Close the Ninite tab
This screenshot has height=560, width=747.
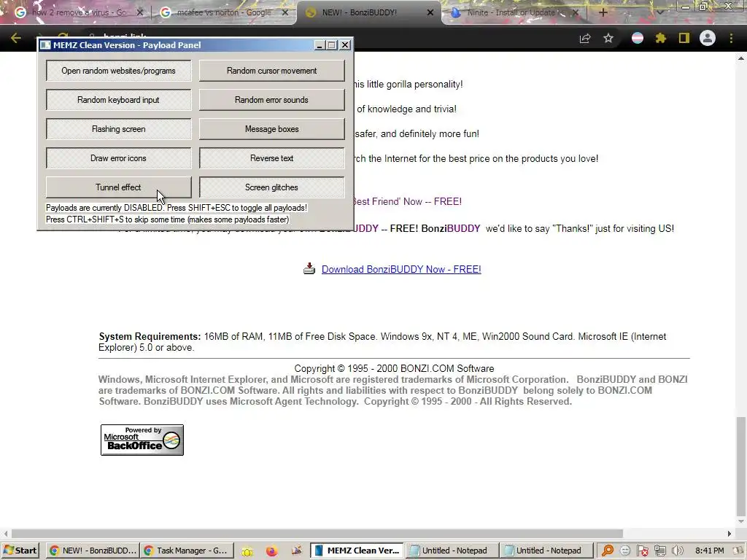coord(576,13)
